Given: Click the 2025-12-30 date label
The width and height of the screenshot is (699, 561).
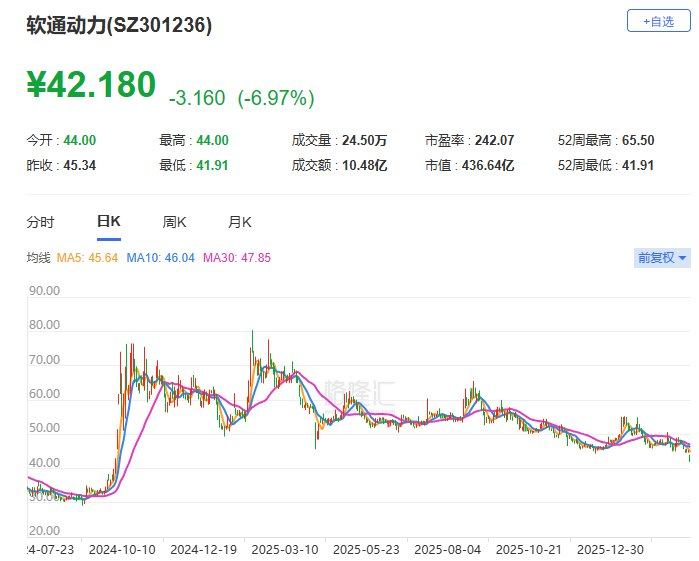Looking at the screenshot, I should [610, 550].
